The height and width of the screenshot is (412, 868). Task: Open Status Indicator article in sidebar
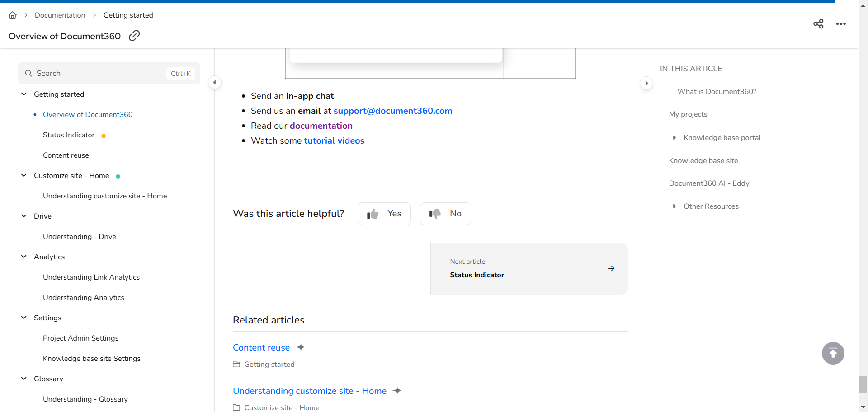pos(69,135)
